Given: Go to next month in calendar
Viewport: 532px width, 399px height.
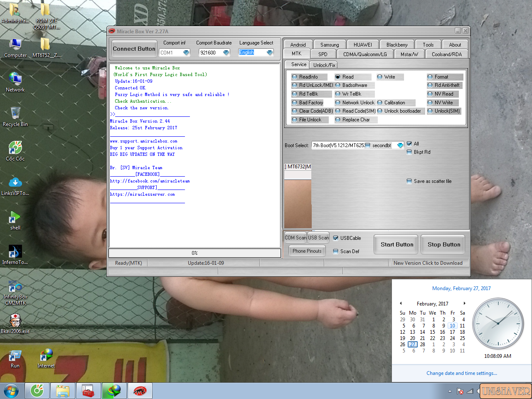Looking at the screenshot, I should pos(464,303).
